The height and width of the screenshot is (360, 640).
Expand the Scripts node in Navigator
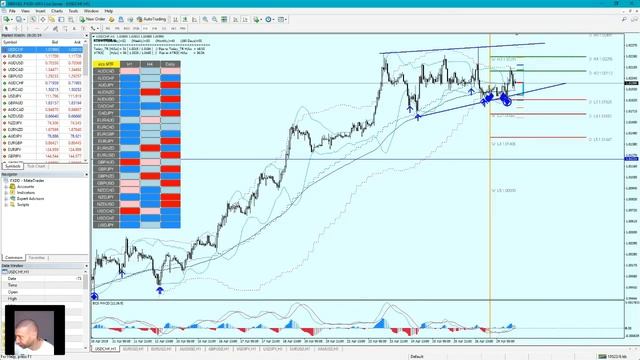[x=6, y=205]
